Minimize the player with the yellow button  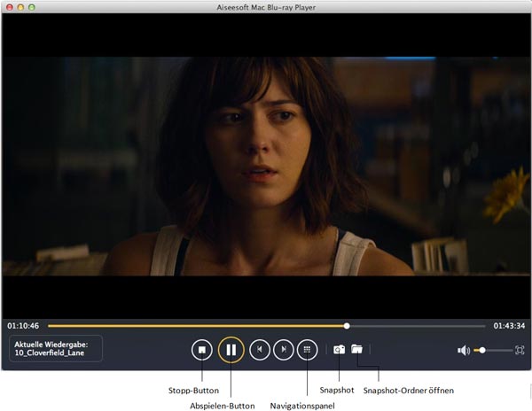click(21, 7)
